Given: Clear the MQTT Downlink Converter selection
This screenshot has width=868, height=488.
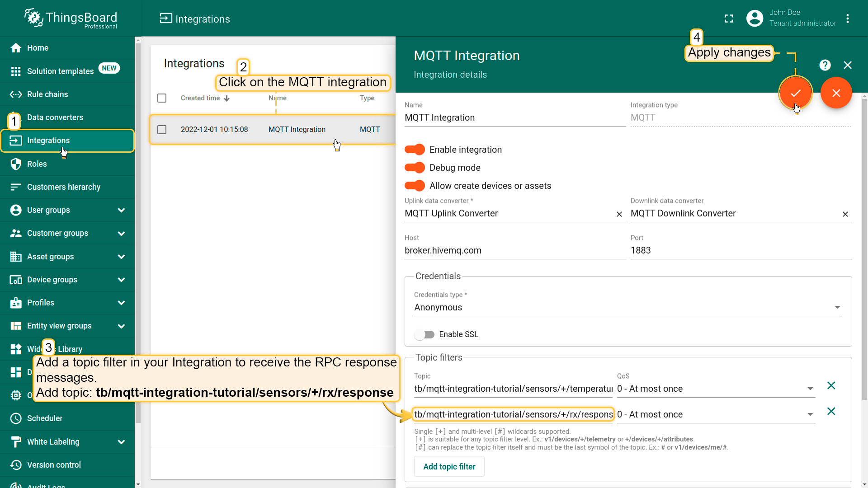Looking at the screenshot, I should click(x=845, y=214).
